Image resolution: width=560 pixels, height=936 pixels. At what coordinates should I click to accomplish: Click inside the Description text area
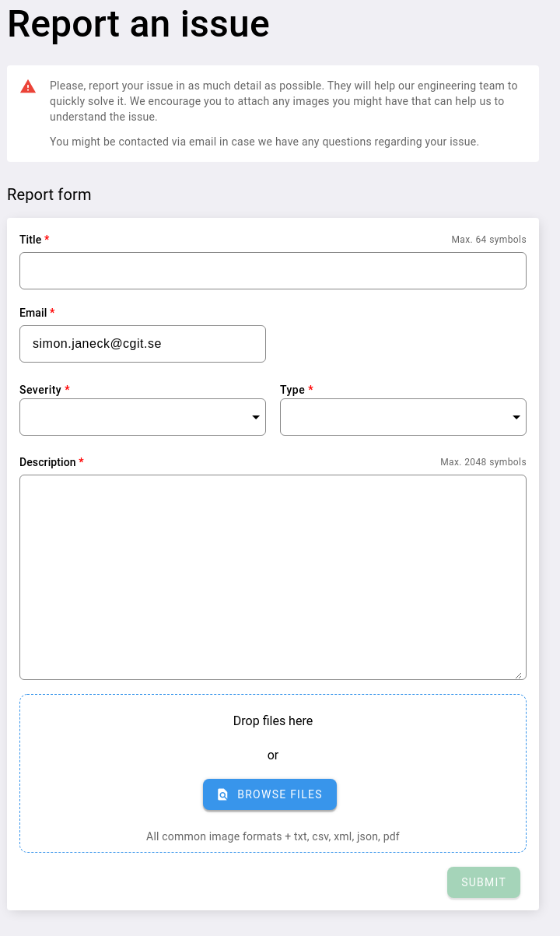pyautogui.click(x=273, y=577)
